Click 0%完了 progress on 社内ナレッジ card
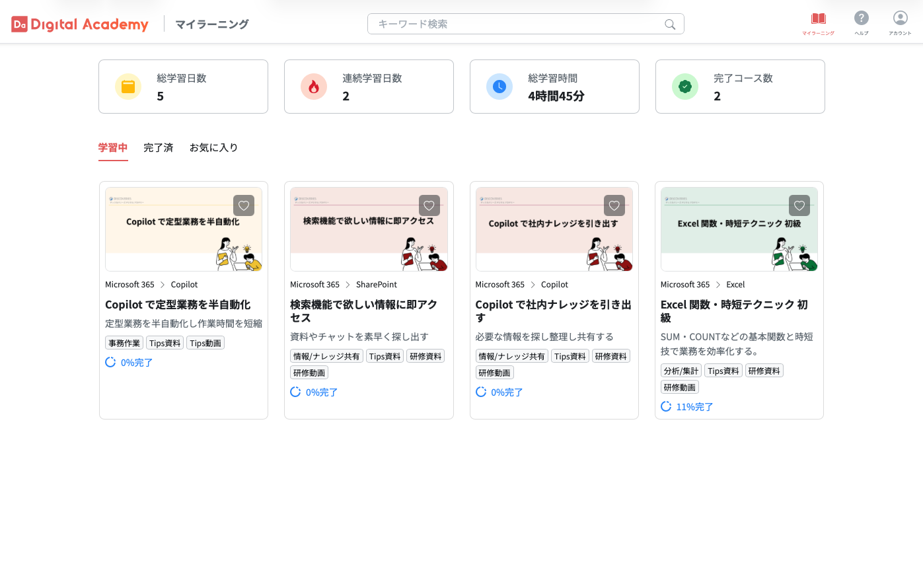Viewport: 923px width, 588px height. click(x=499, y=392)
